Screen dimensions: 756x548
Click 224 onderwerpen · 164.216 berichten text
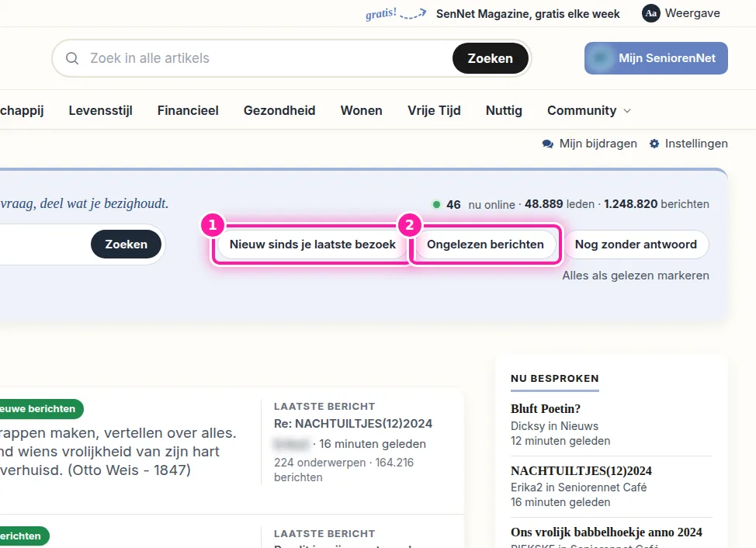(x=344, y=470)
